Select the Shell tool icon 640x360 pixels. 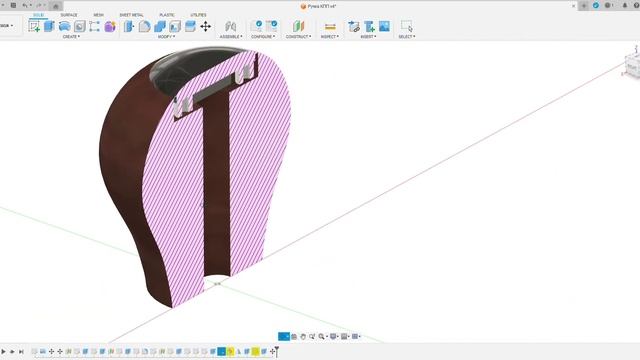click(x=175, y=27)
